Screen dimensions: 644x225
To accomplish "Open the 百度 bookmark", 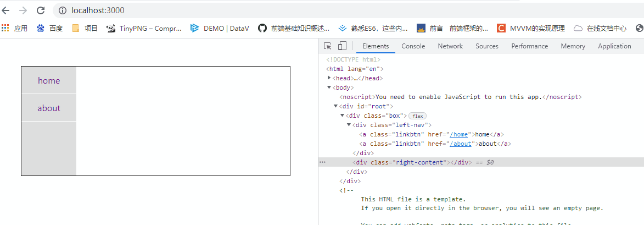I will [x=50, y=29].
